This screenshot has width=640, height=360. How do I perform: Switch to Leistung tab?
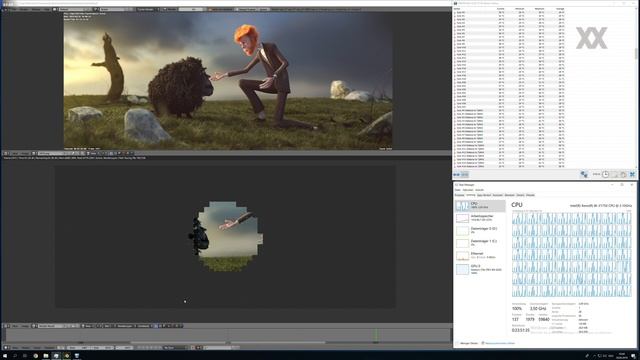471,195
